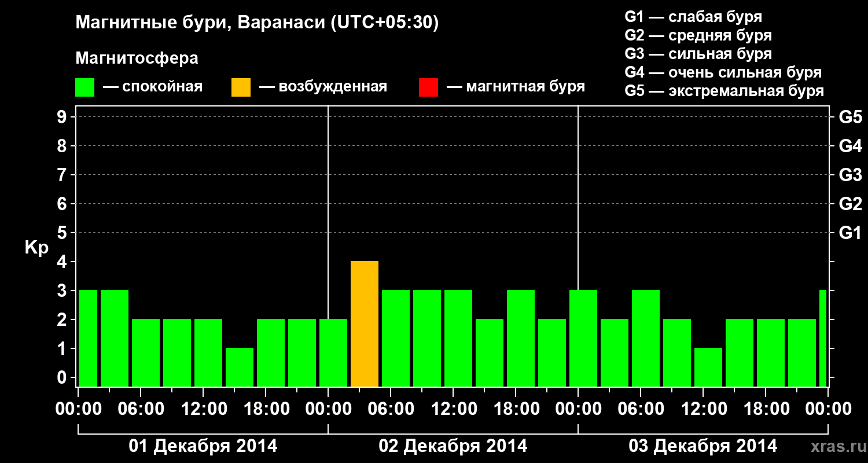
Task: Select the Kp 3 bar spanning midnight into 03 December
Action: click(583, 338)
